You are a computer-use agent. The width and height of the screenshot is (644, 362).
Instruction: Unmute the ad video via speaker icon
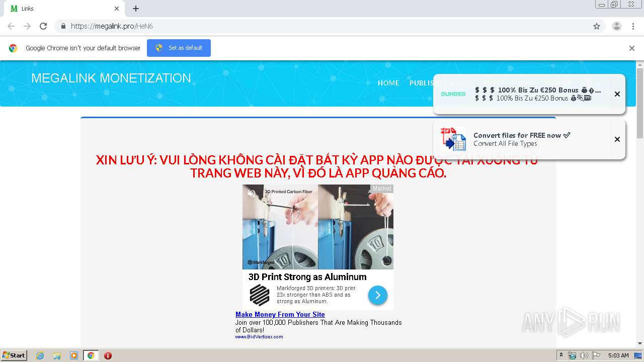252,193
